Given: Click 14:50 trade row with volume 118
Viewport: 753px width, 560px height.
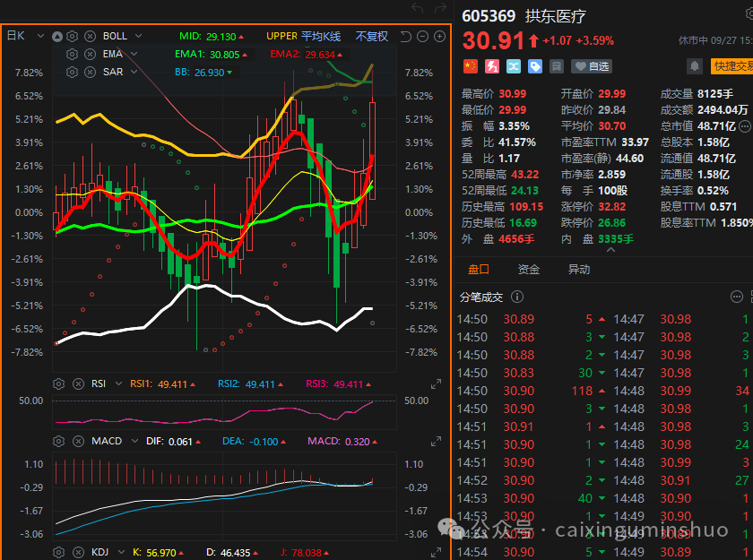Looking at the screenshot, I should coord(531,391).
